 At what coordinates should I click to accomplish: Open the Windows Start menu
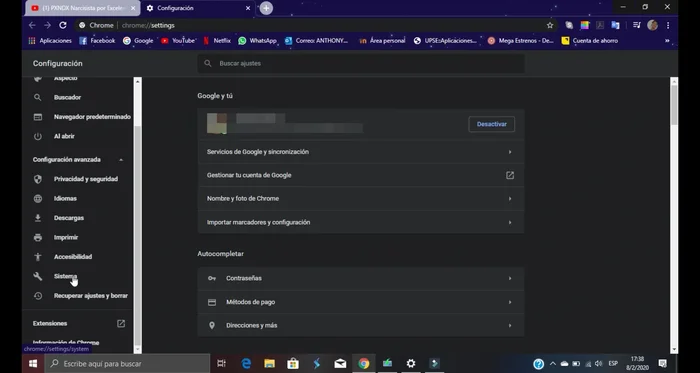(33, 364)
